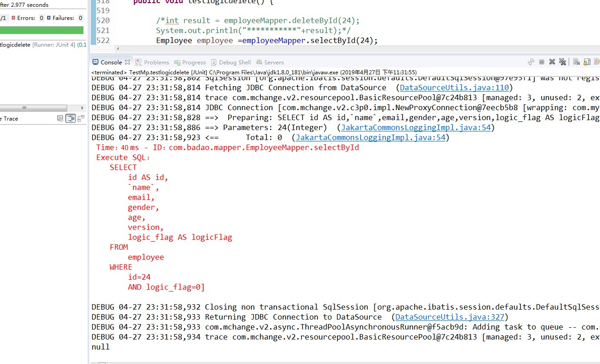
Task: Click the editor horizontal scrollbar
Action: (317, 48)
